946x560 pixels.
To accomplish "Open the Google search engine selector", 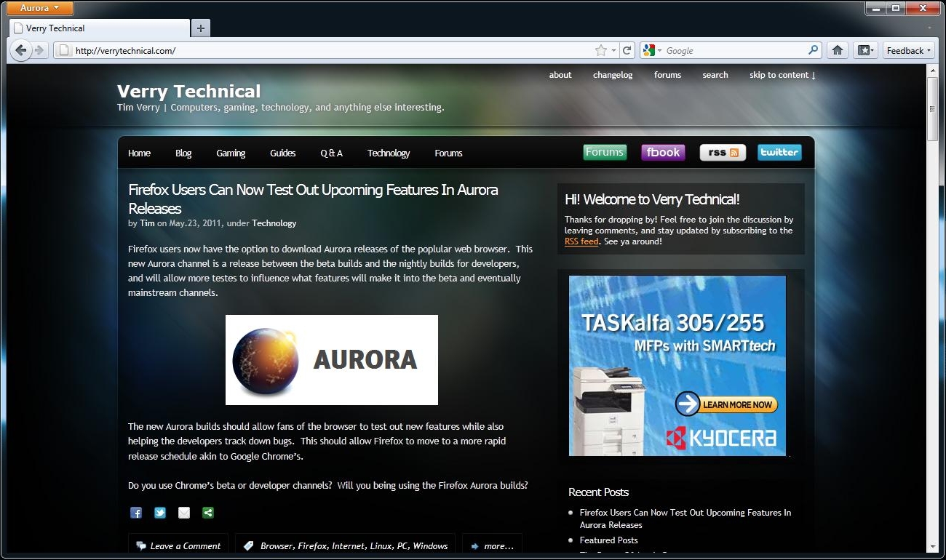I will pos(652,51).
